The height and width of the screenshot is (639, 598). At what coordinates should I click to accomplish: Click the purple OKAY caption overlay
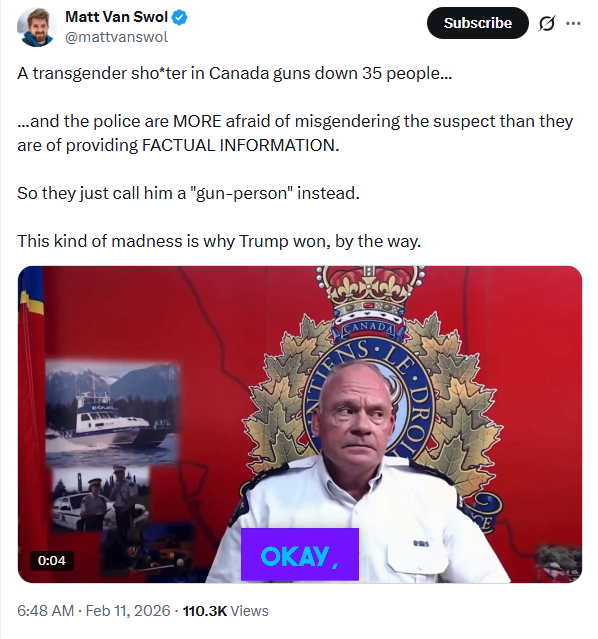(x=300, y=555)
